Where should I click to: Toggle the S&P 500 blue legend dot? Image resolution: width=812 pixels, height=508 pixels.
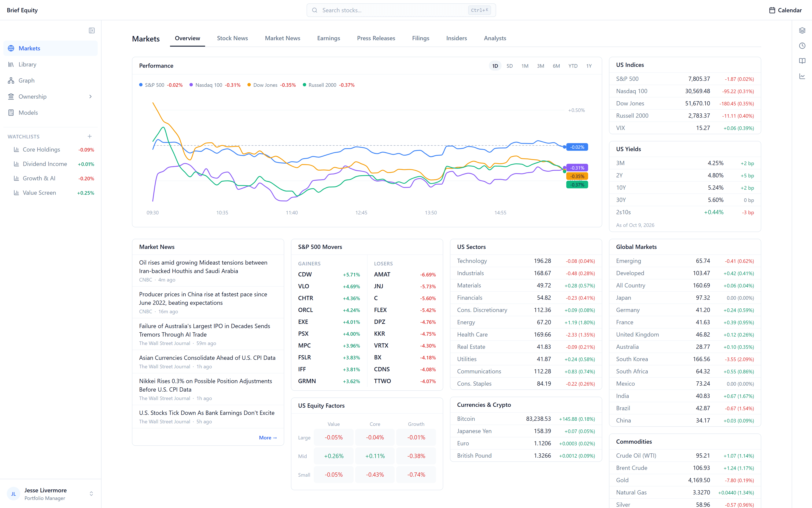(x=141, y=85)
